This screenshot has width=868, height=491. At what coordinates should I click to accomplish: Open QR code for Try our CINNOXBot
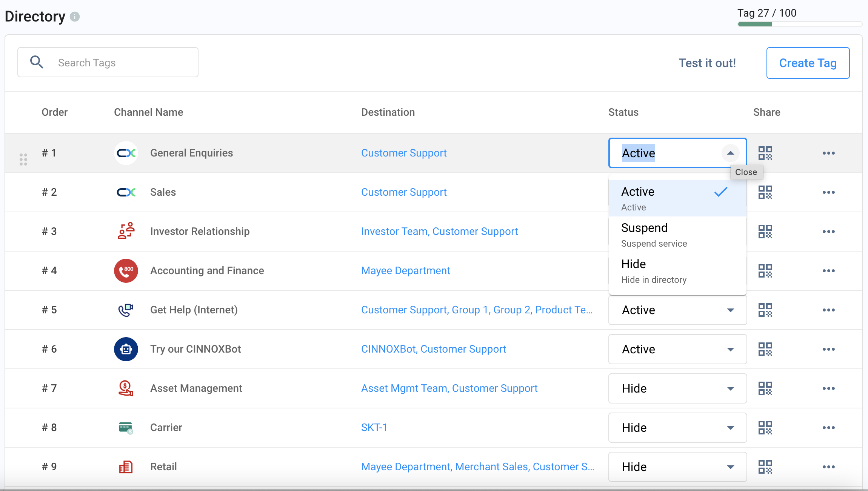[765, 349]
